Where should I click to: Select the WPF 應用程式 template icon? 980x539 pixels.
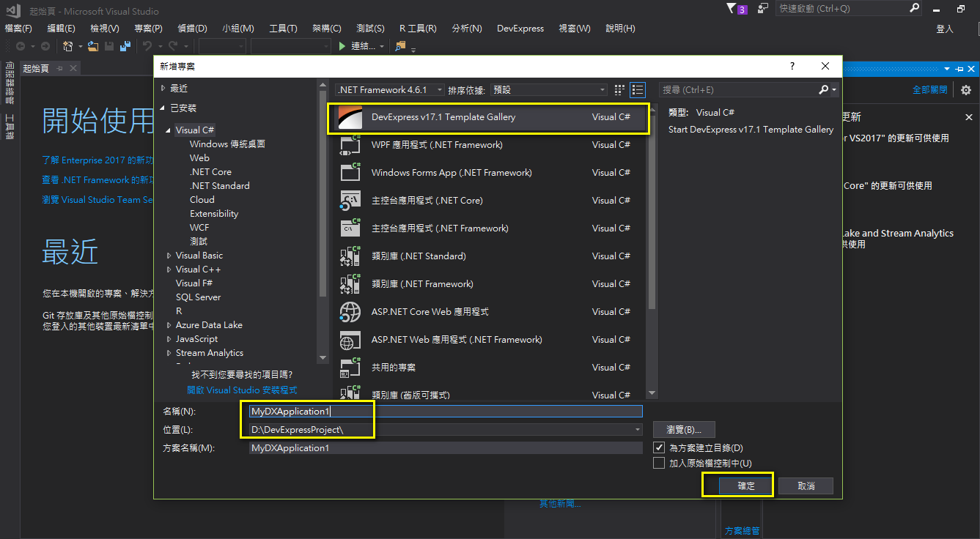(x=350, y=145)
